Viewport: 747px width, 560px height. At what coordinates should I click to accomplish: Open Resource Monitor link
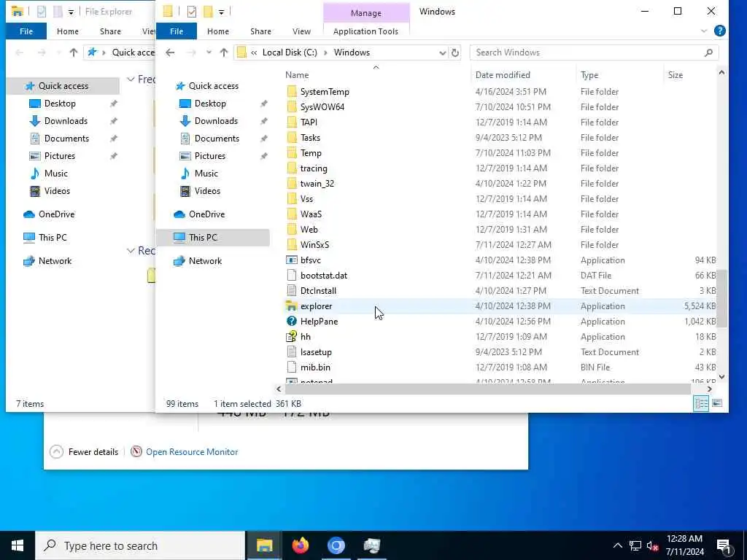click(192, 452)
